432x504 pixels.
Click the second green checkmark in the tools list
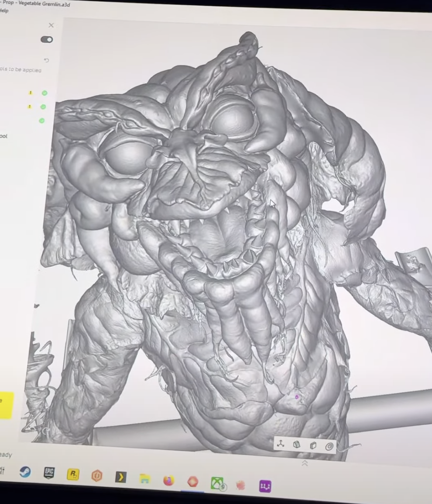click(43, 107)
